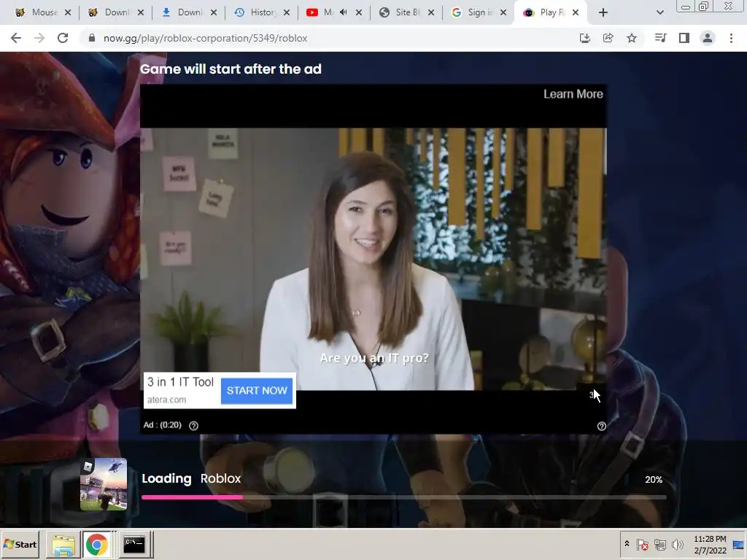
Task: Toggle the Chrome side panel icon
Action: pyautogui.click(x=684, y=38)
